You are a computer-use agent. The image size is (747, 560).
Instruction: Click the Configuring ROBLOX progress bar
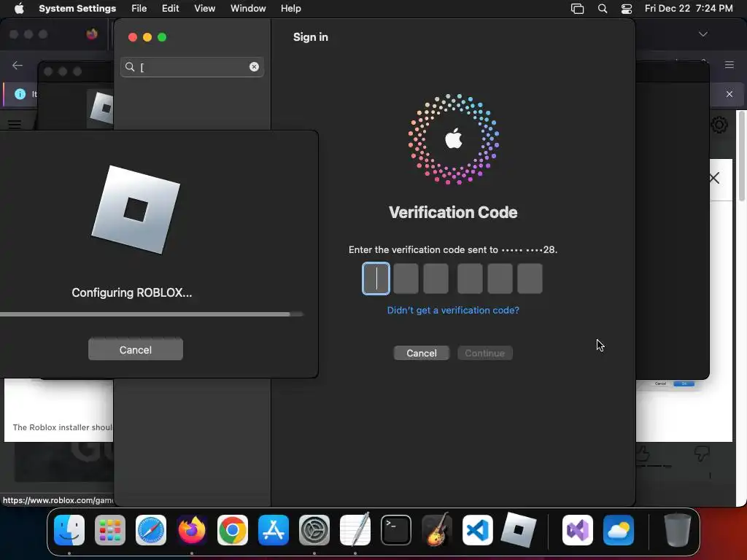152,314
